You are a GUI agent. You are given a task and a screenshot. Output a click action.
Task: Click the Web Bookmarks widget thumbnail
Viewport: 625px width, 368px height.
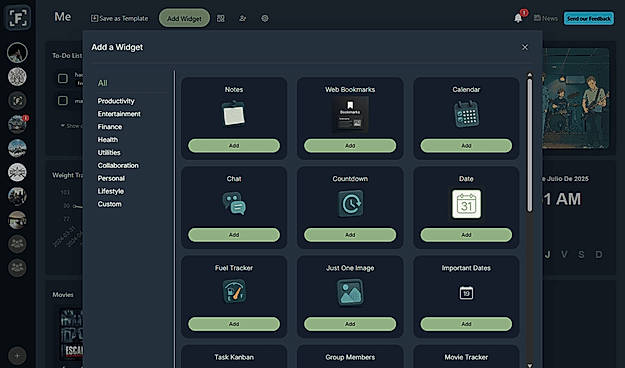[x=350, y=114]
